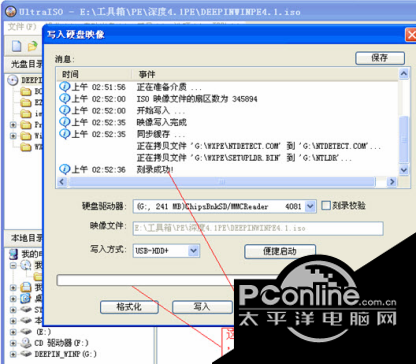This screenshot has height=364, width=416.
Task: Click the 映像文件 path field
Action: 258,229
